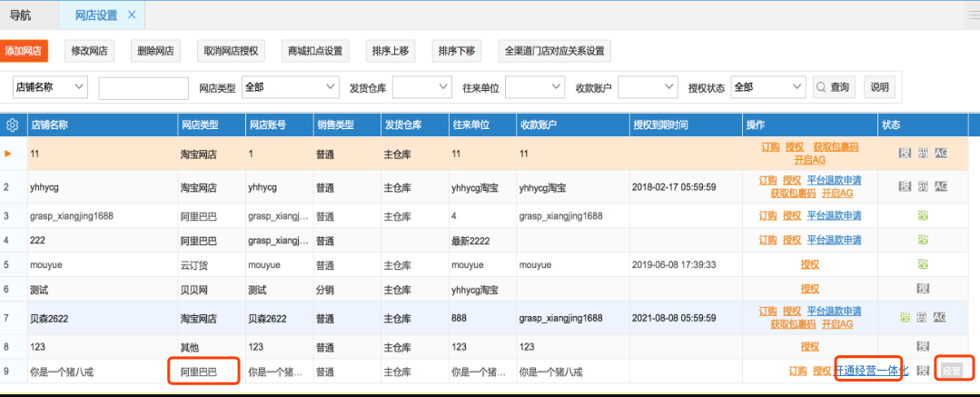Viewport: 980px width, 397px height.
Task: Click 授权 link in yhhycg row
Action: coord(792,180)
